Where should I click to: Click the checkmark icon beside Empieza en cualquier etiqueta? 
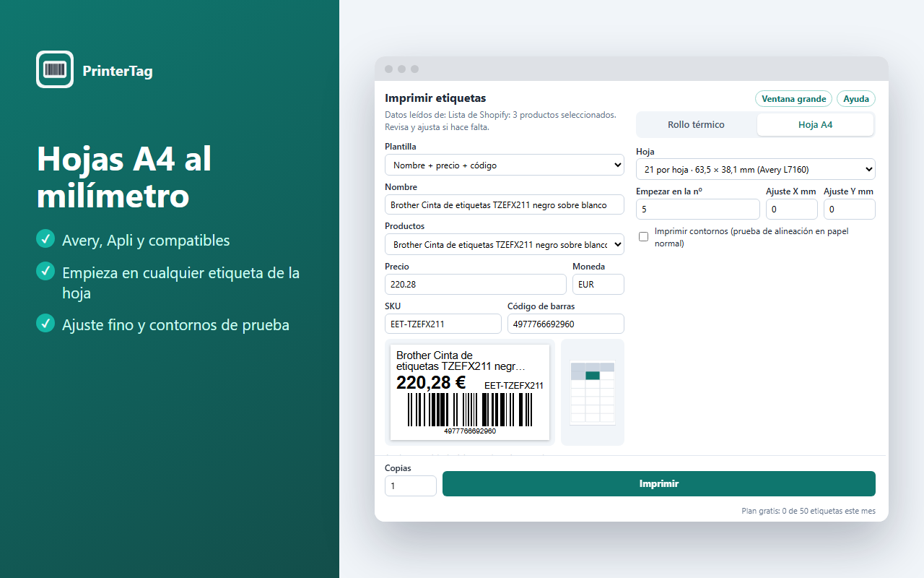click(45, 271)
